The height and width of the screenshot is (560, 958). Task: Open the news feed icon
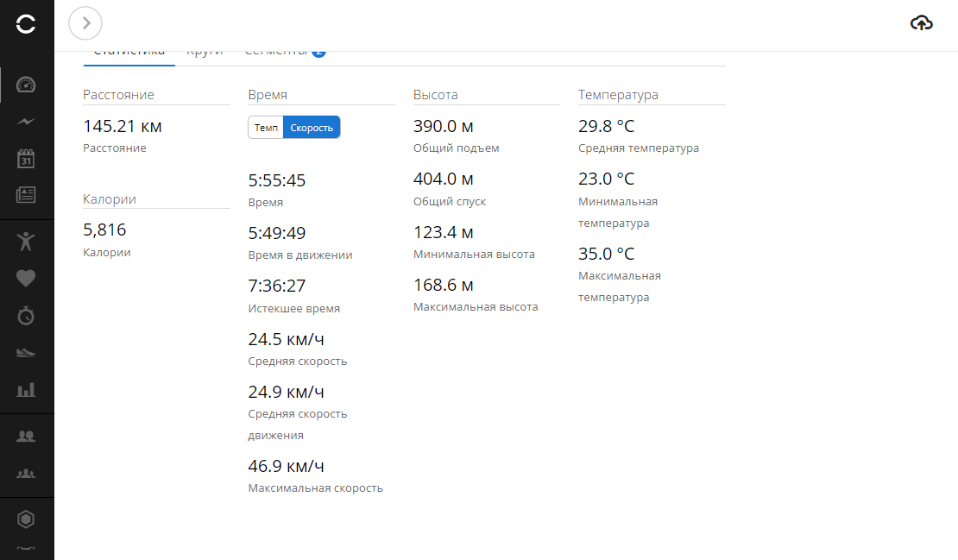click(26, 195)
